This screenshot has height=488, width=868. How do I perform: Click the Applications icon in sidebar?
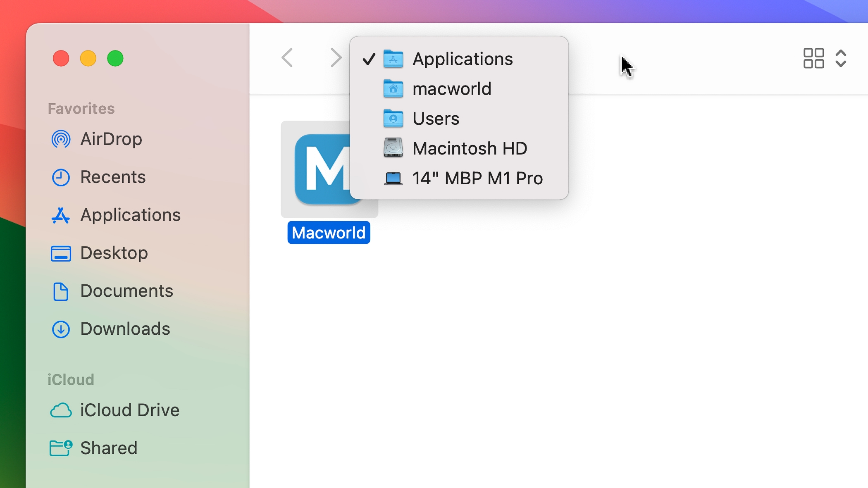[x=62, y=214]
